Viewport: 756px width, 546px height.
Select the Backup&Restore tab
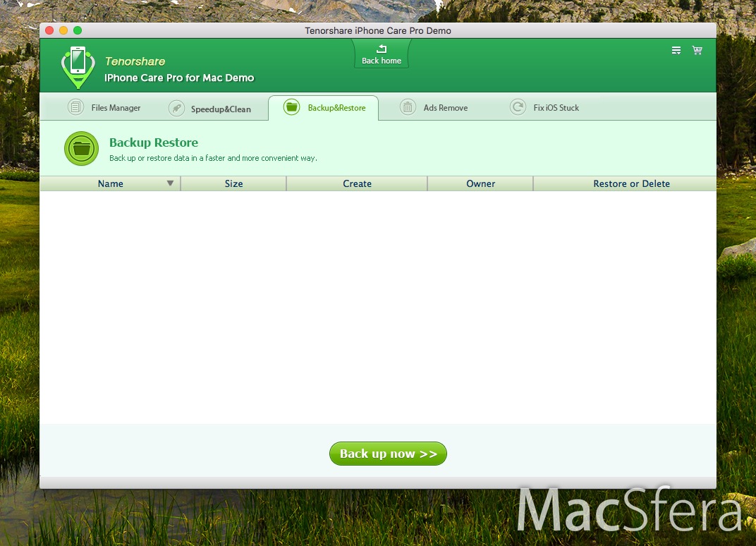[x=324, y=107]
